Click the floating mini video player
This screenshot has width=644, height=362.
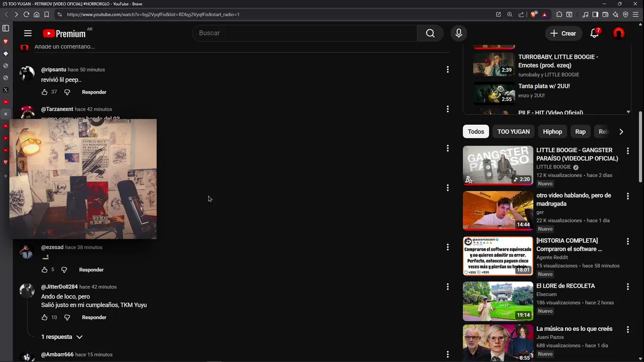[x=83, y=179]
